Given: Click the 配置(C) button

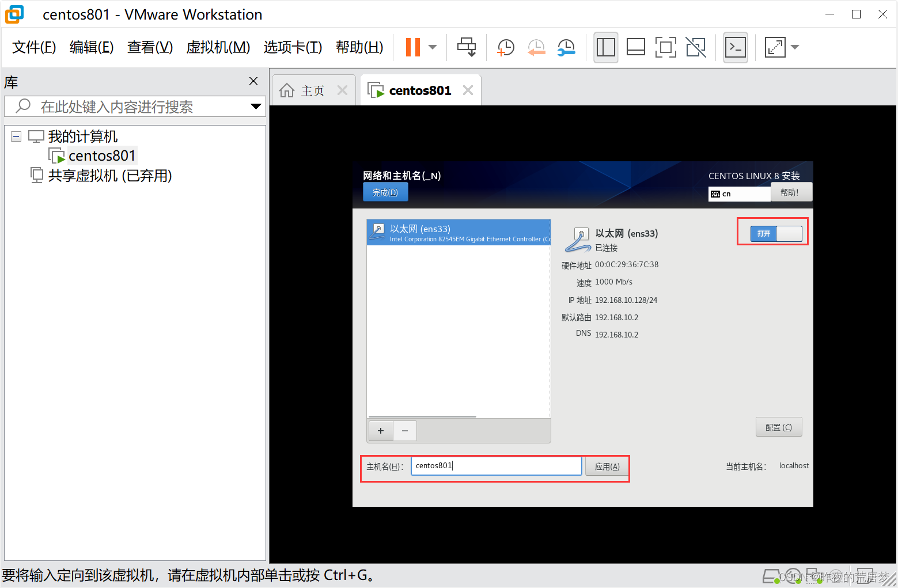Looking at the screenshot, I should [779, 427].
